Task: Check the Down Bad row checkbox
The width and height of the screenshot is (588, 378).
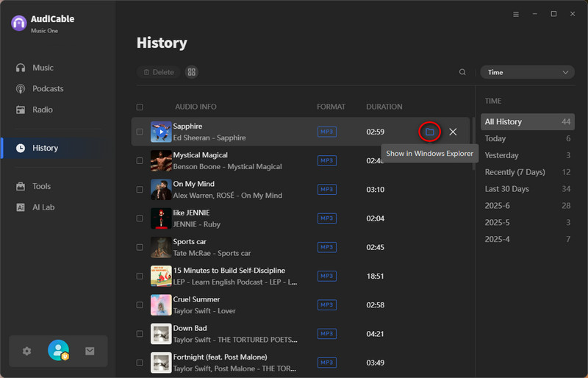Action: tap(140, 334)
